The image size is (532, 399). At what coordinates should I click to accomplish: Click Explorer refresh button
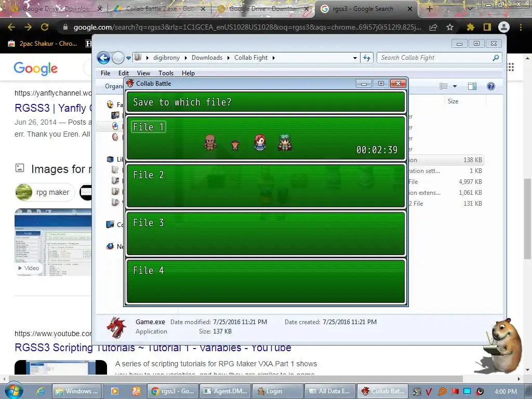[x=367, y=58]
